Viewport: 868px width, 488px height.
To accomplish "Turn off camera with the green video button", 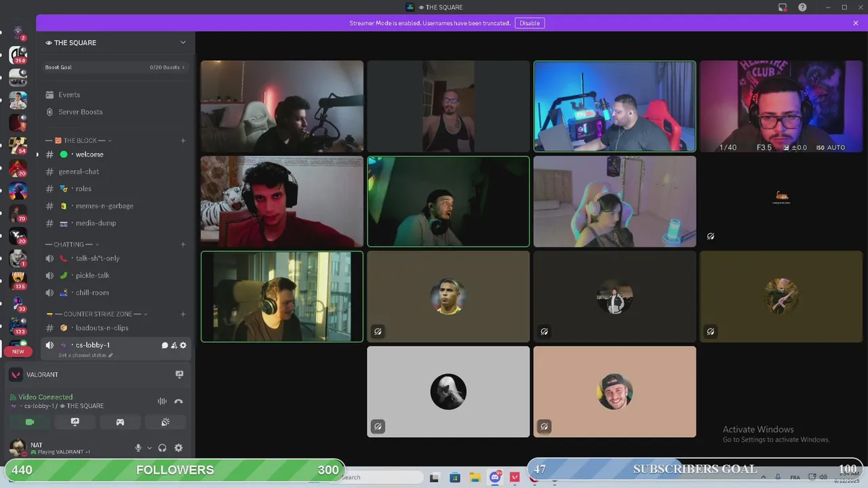I will pos(29,422).
